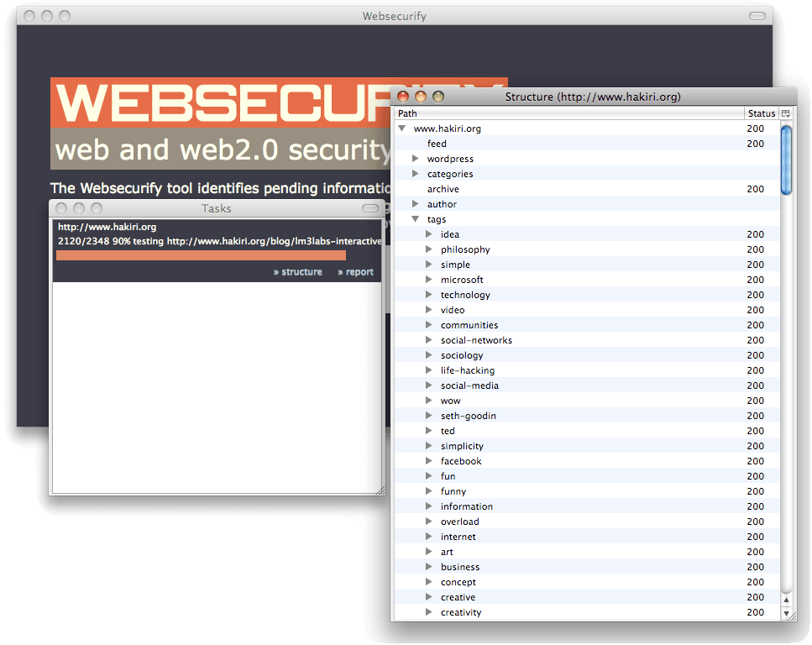
Task: Click the Websecurify main window title bar
Action: point(395,16)
